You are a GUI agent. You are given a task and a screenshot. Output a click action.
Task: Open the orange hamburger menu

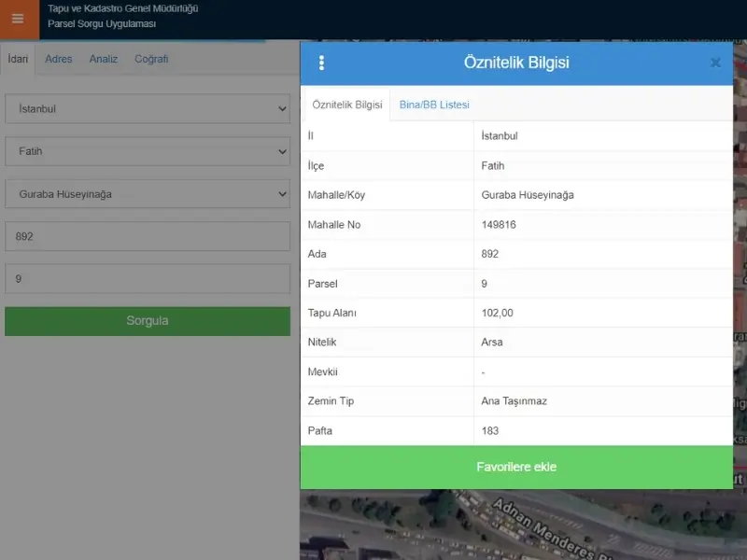(x=18, y=19)
